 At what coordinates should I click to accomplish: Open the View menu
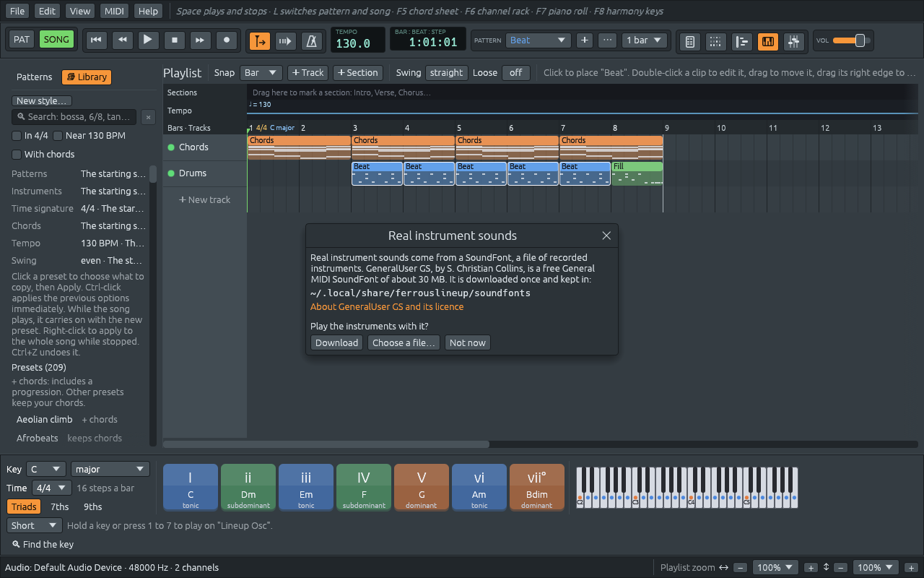(79, 11)
